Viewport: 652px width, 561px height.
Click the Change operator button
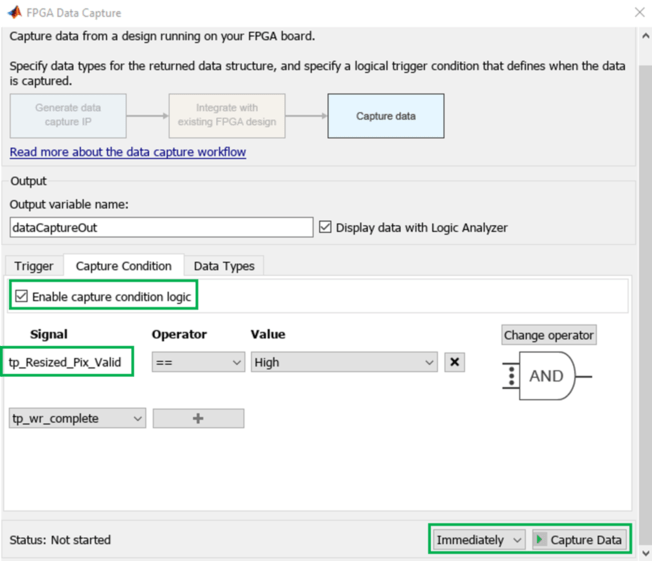(x=549, y=335)
